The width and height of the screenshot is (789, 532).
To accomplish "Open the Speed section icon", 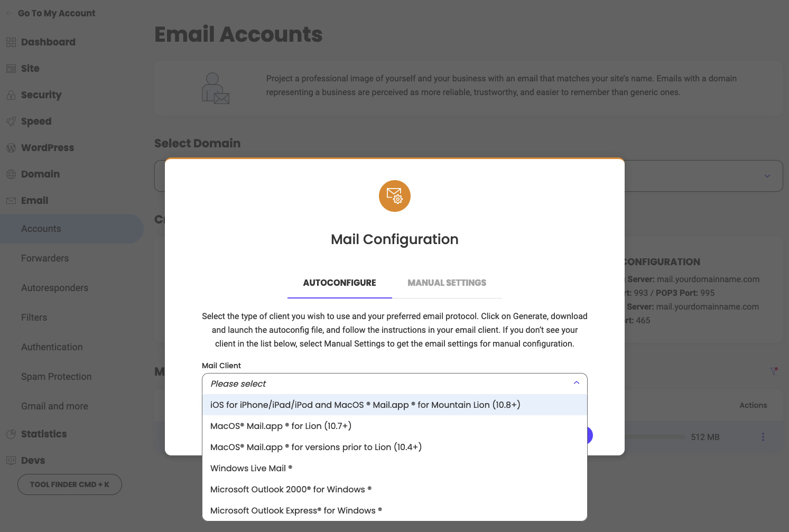I will coord(11,121).
